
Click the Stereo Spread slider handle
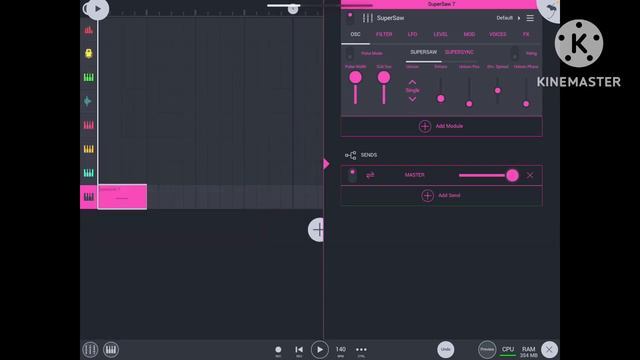(x=498, y=90)
